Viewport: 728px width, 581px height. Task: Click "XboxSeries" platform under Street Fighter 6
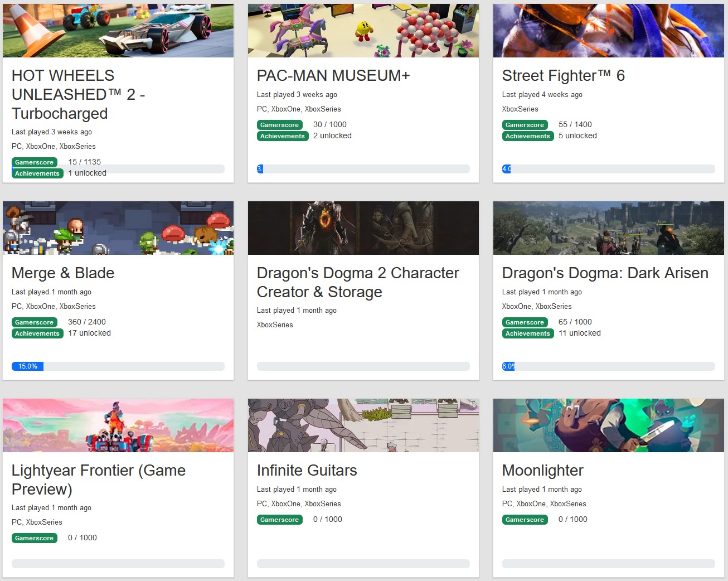[x=520, y=109]
